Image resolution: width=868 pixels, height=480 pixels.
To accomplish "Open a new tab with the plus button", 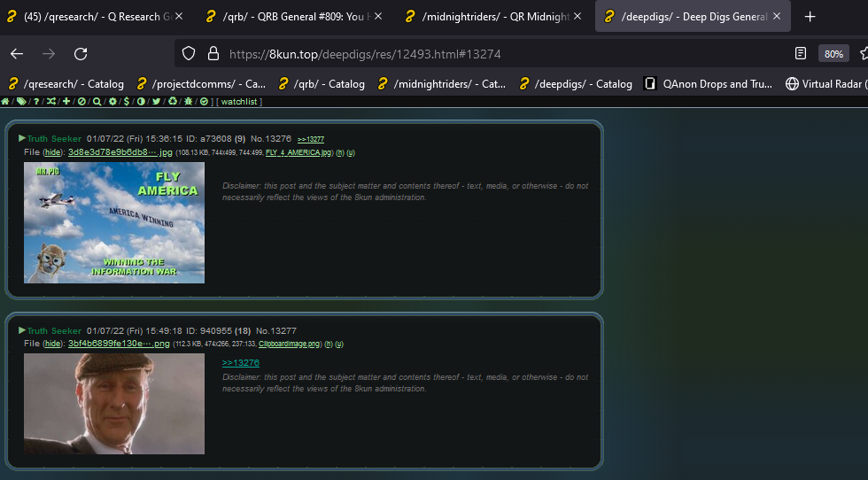I will tap(810, 17).
